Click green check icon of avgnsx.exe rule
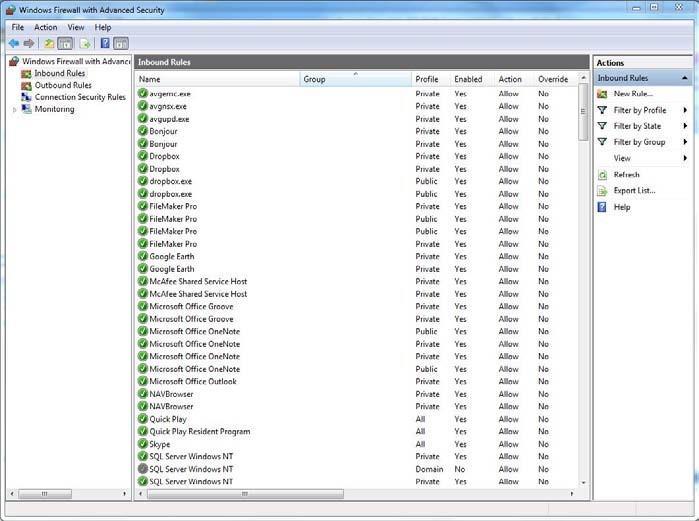 pyautogui.click(x=143, y=106)
